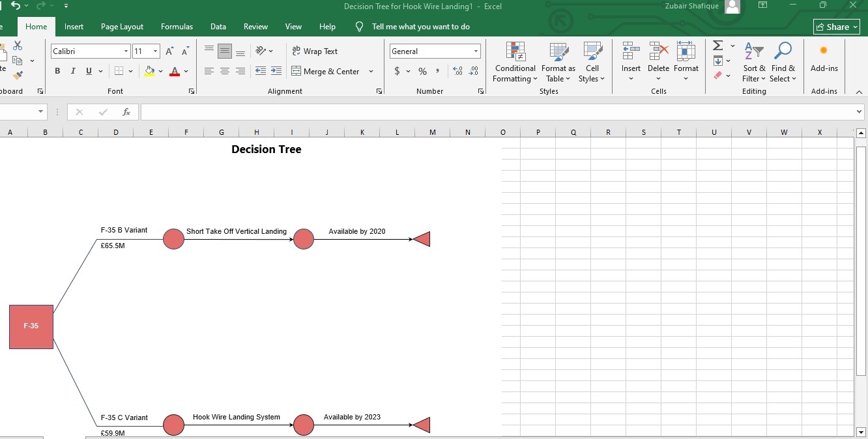
Task: Apply the AutoSum function icon
Action: [717, 46]
